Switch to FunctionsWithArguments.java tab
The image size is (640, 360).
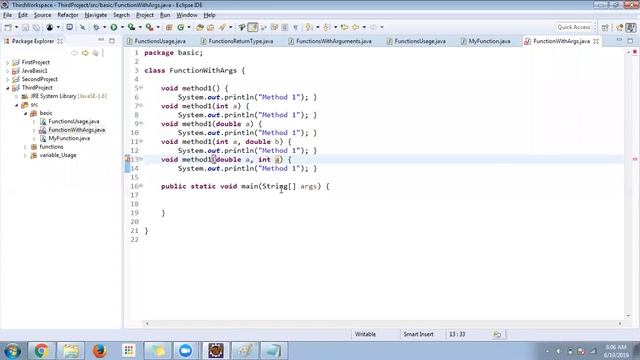(333, 41)
